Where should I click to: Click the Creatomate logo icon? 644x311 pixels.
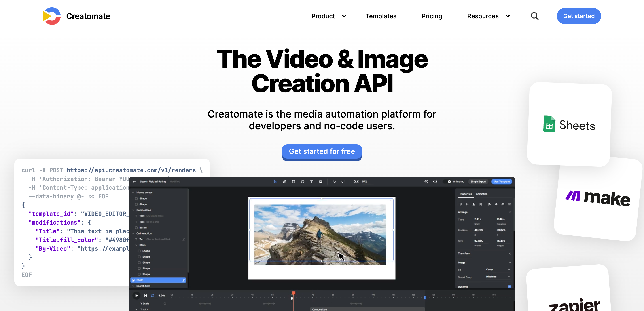(x=52, y=16)
